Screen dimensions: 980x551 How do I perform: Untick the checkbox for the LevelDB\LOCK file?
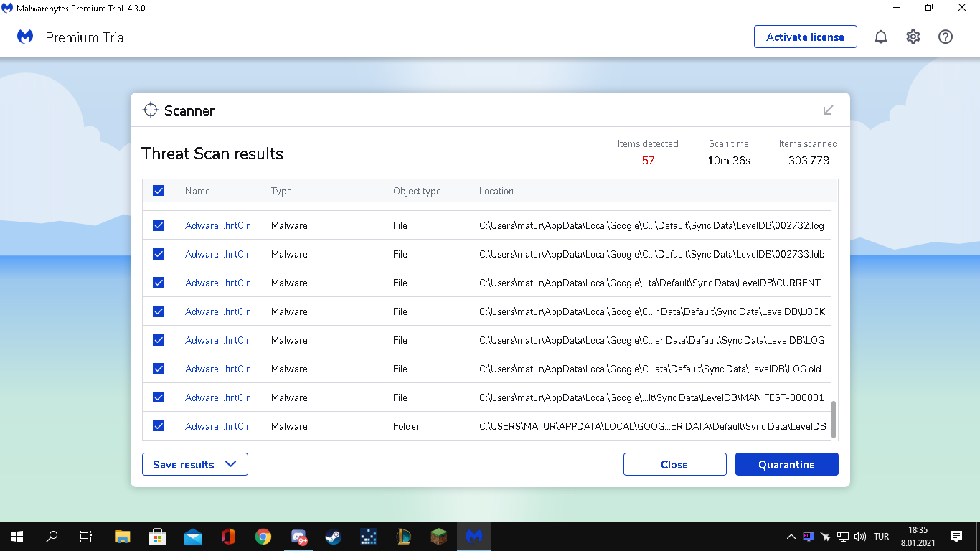coord(159,311)
